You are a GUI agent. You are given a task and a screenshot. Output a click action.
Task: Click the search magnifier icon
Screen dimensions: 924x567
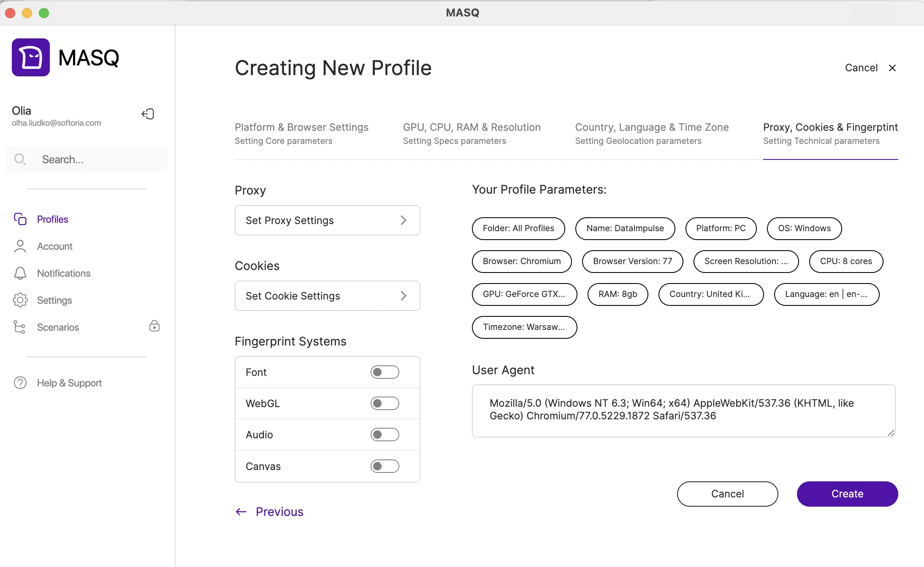coord(20,159)
